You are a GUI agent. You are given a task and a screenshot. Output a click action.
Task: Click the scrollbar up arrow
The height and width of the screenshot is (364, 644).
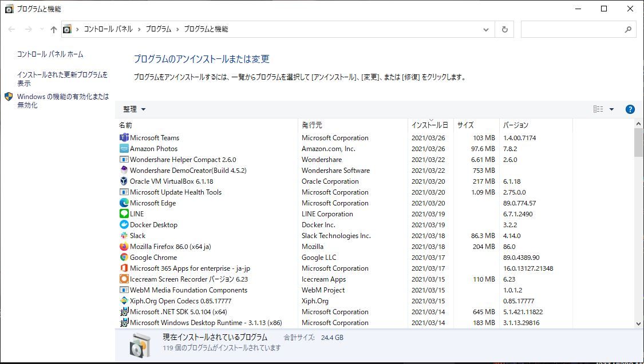638,124
